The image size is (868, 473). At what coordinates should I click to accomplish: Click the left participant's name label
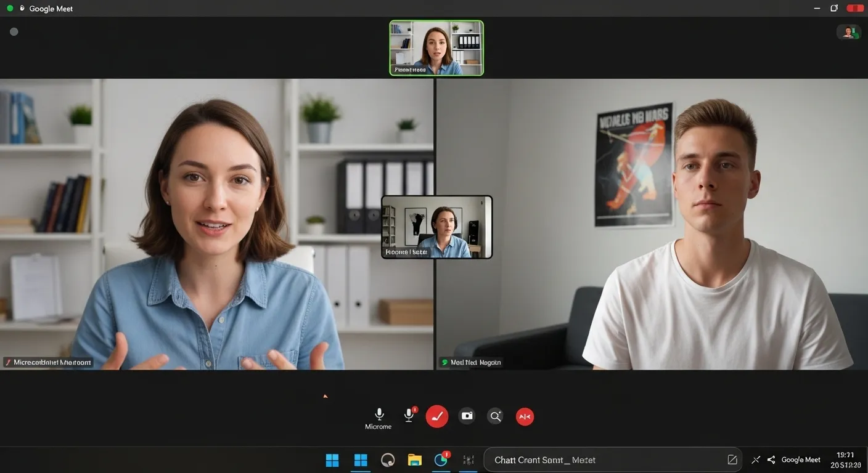pyautogui.click(x=48, y=363)
